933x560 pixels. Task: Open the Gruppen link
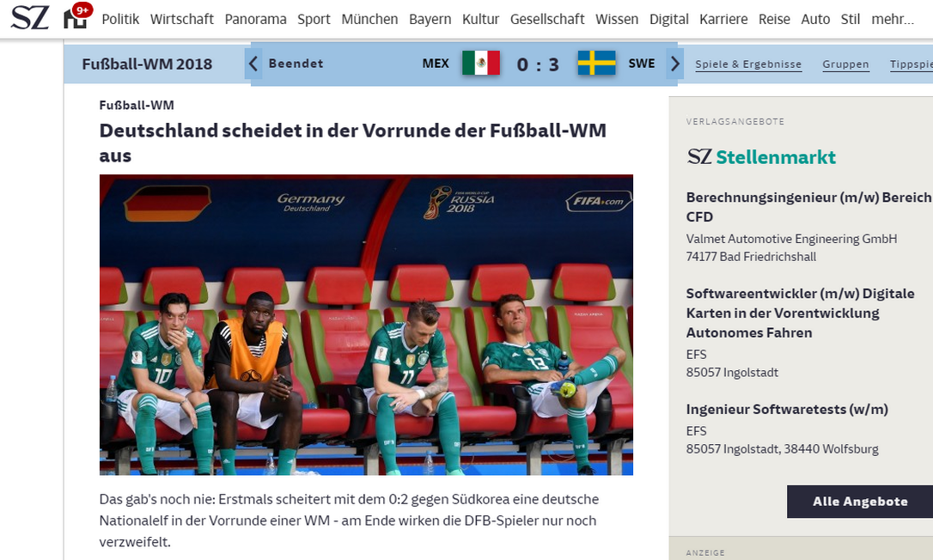(x=845, y=64)
